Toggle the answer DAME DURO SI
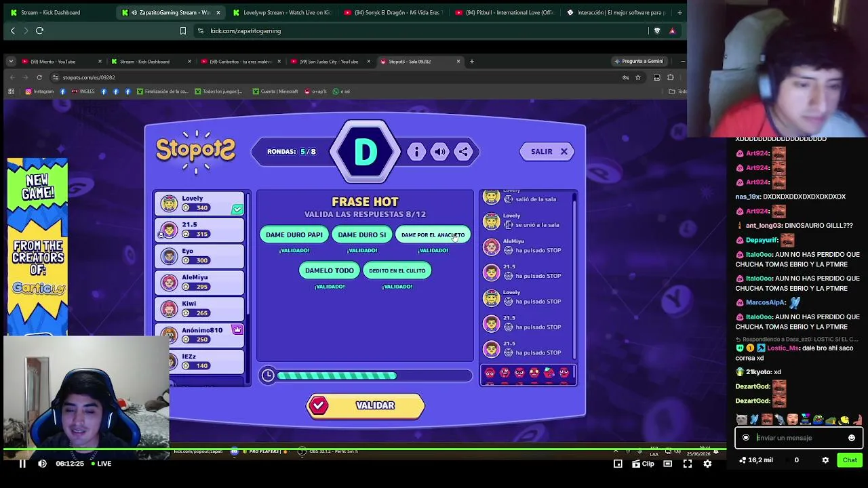Viewport: 868px width, 488px height. [362, 235]
